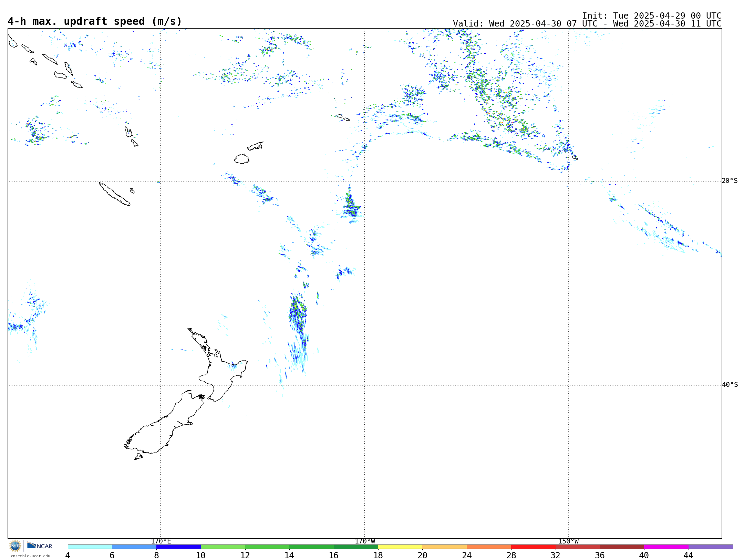This screenshot has height=560, width=744.
Task: Click the NCAR logo
Action: (40, 546)
